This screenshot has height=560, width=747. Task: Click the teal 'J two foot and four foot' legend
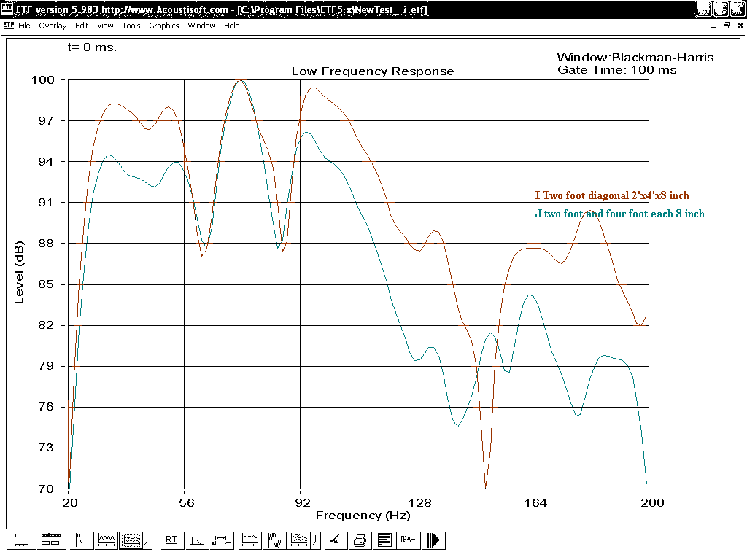[619, 214]
